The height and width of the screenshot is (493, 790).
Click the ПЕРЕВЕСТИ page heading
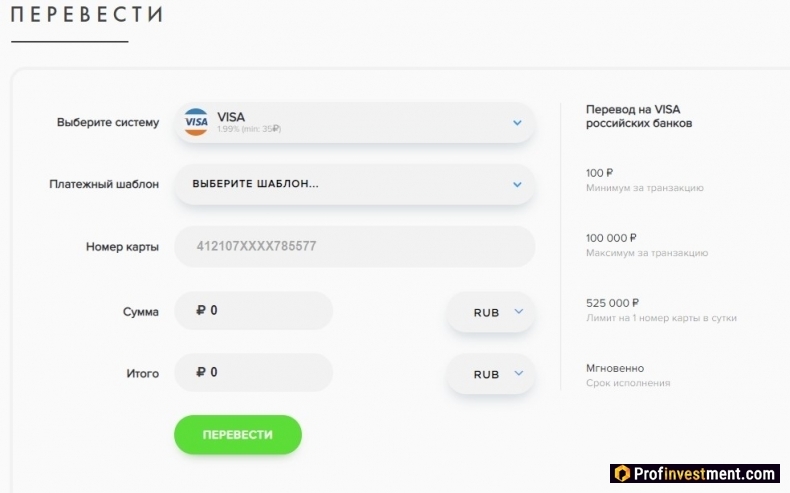[x=87, y=14]
